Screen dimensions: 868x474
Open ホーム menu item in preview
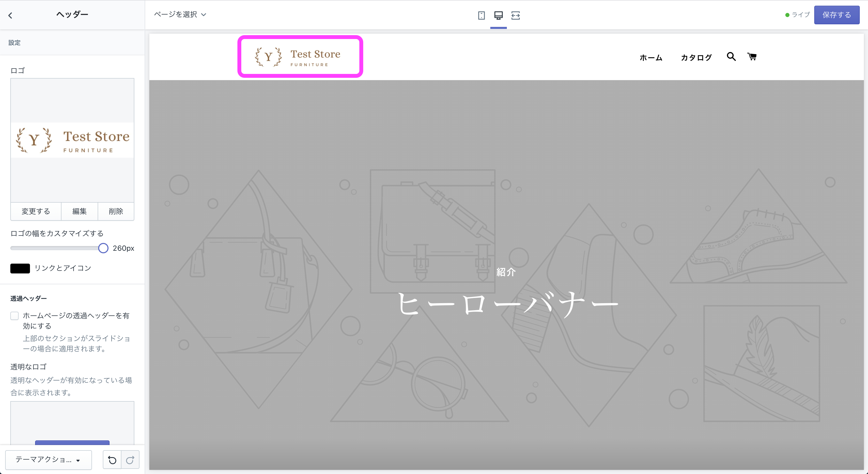coord(651,58)
